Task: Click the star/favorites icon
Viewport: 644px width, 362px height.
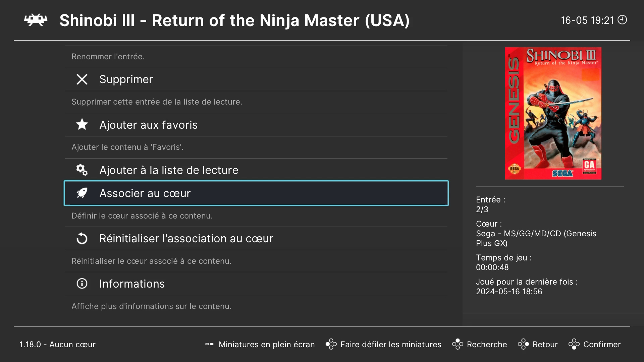Action: [82, 124]
